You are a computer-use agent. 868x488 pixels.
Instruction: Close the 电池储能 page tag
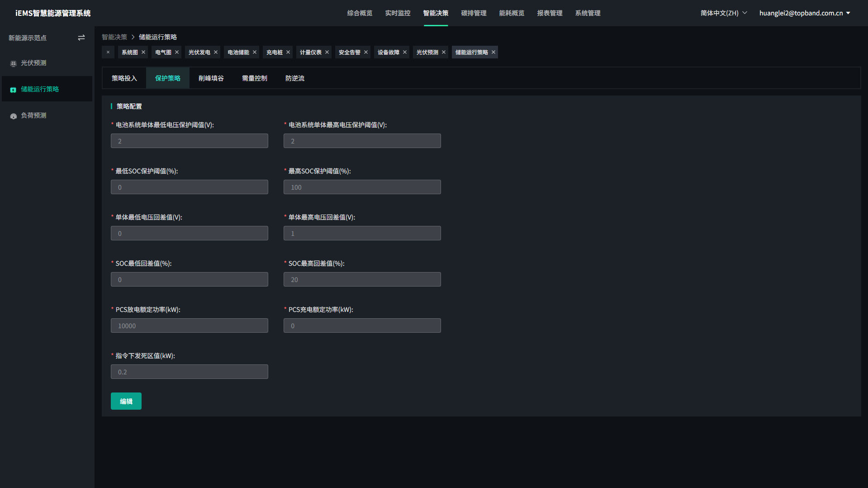tap(255, 53)
